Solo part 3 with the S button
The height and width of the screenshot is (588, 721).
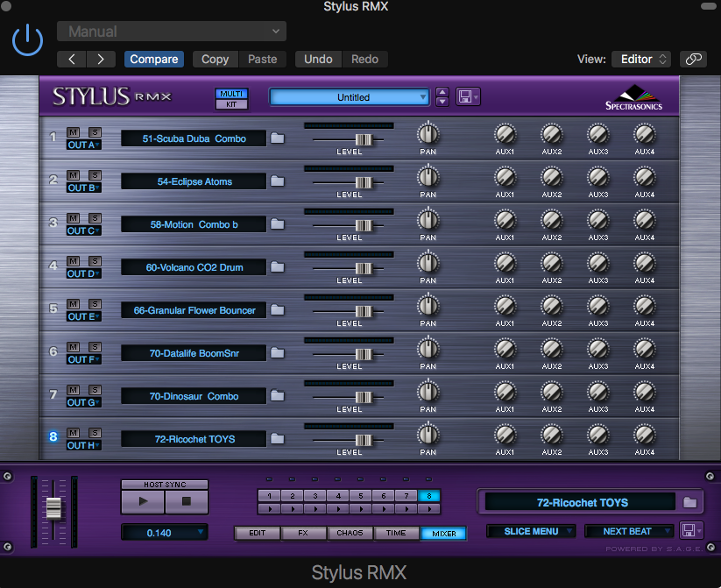tap(95, 218)
